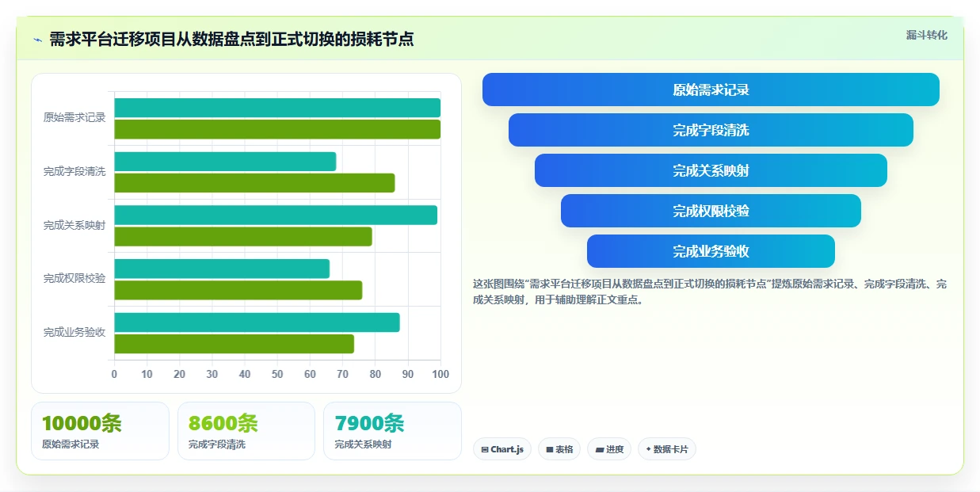
Task: Click the green bar for 完成权限校验
Action: coord(238,290)
